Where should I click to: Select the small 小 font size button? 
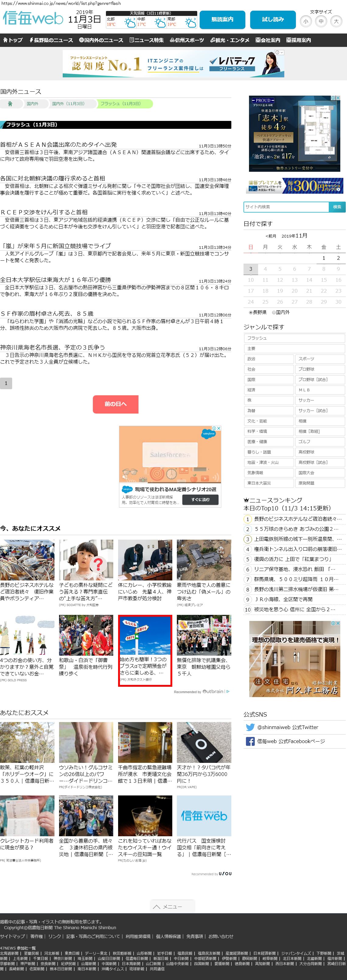pyautogui.click(x=306, y=21)
